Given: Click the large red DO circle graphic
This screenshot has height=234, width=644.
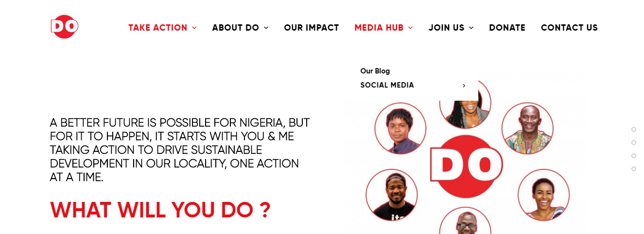Looking at the screenshot, I should pos(466,166).
